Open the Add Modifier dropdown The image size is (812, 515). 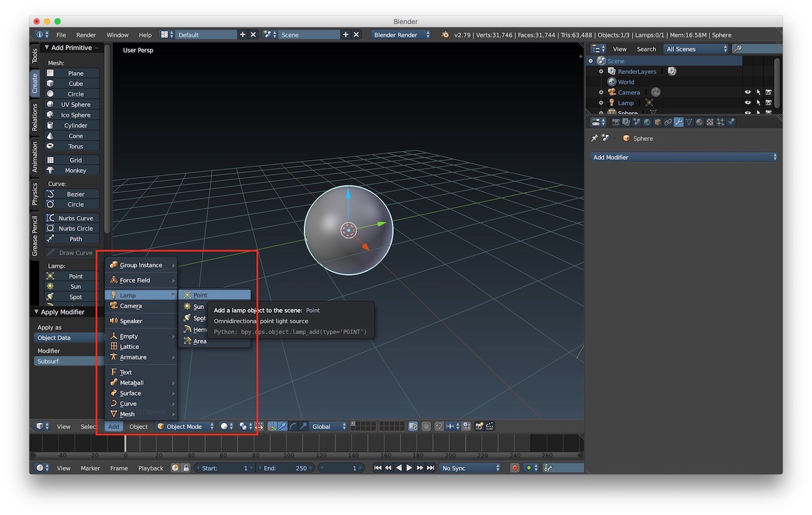(x=684, y=157)
